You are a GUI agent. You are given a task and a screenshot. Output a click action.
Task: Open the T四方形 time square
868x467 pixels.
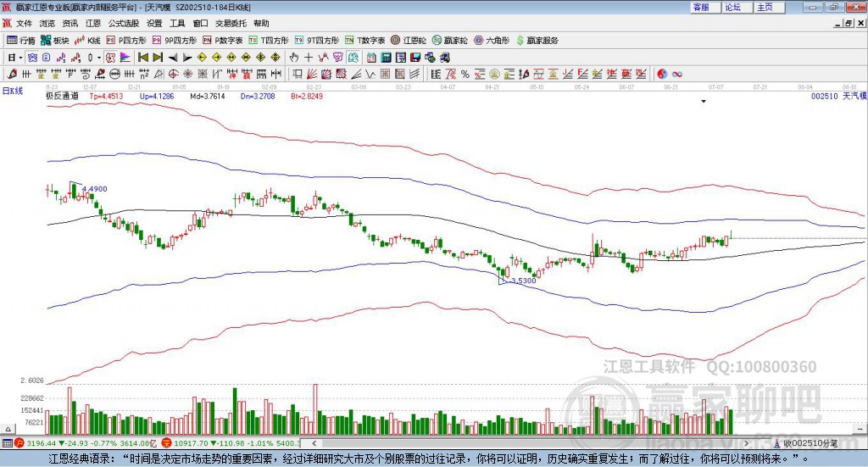(269, 41)
